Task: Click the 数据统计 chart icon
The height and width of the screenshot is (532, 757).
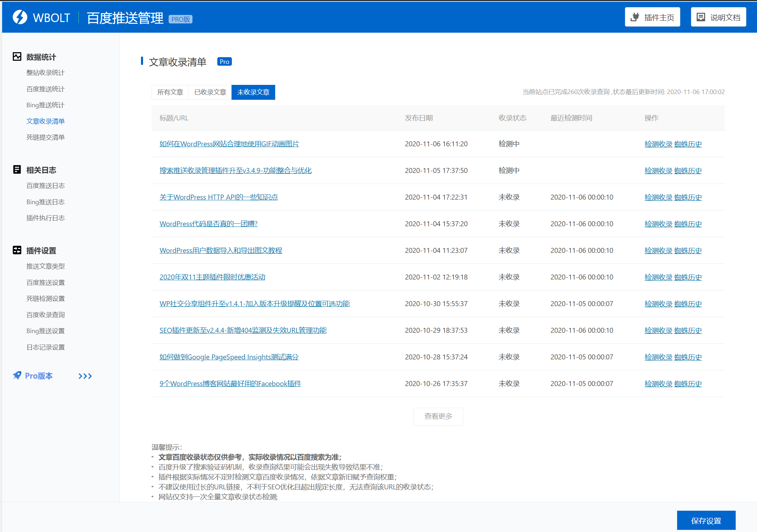Action: coord(17,56)
